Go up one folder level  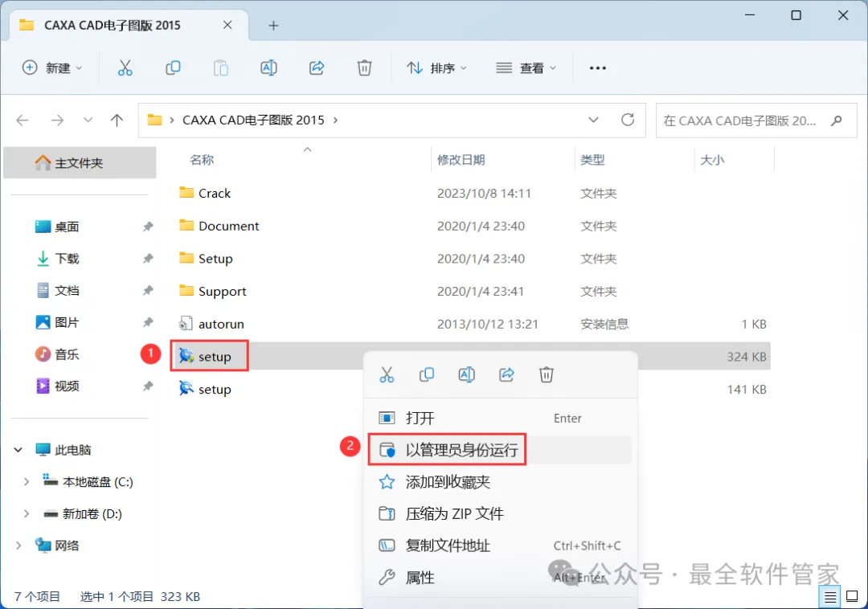117,120
